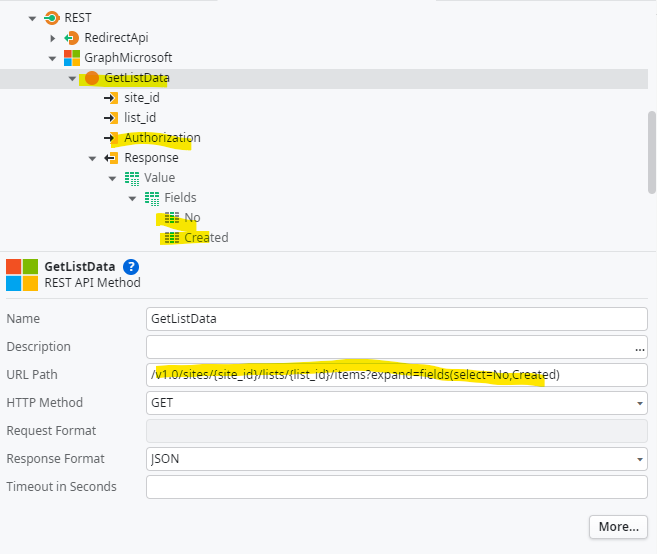
Task: Click into the URL Path field
Action: point(396,375)
